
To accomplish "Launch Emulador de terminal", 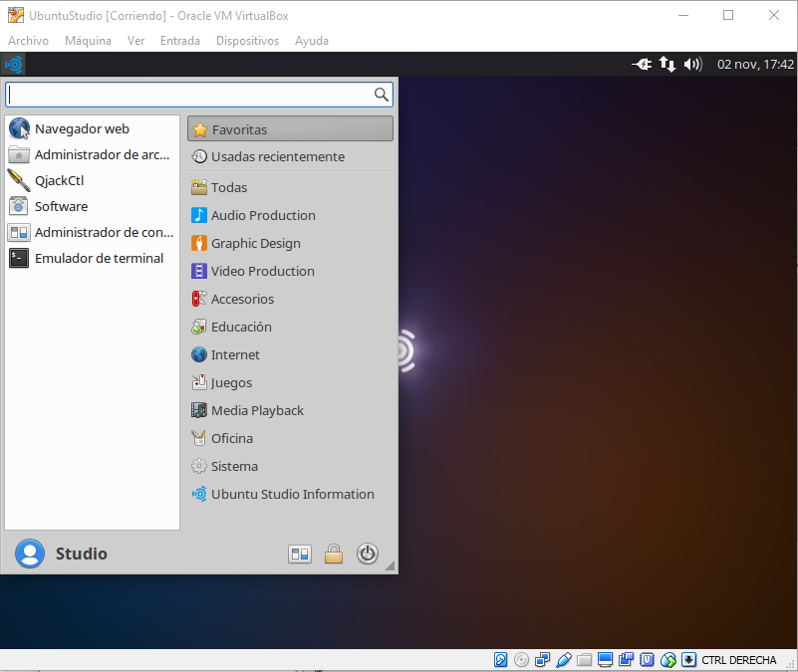I will (x=99, y=258).
